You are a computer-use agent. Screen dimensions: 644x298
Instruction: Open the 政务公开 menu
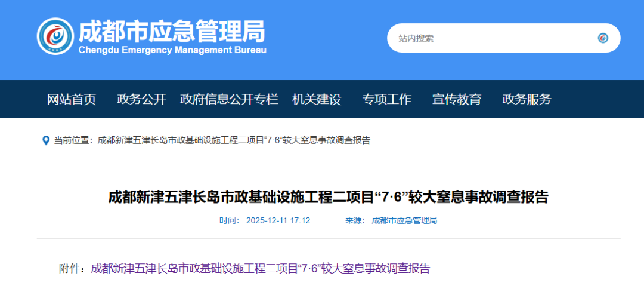141,99
